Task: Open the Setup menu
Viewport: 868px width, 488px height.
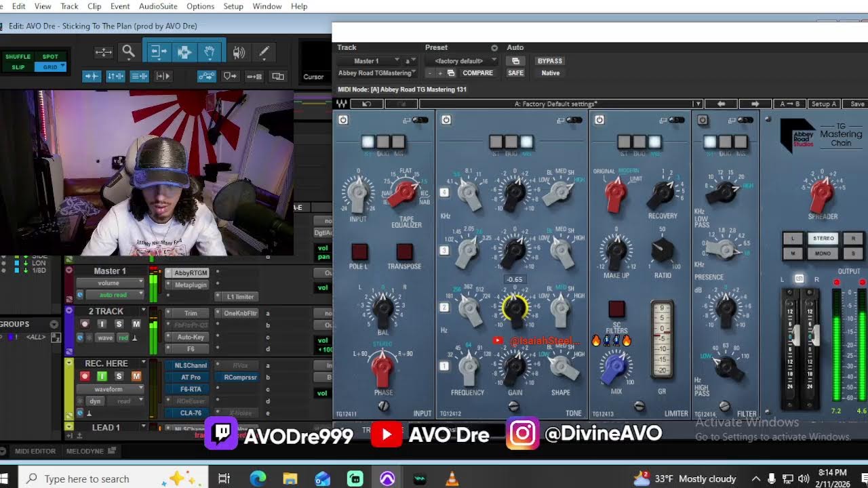Action: (x=233, y=6)
